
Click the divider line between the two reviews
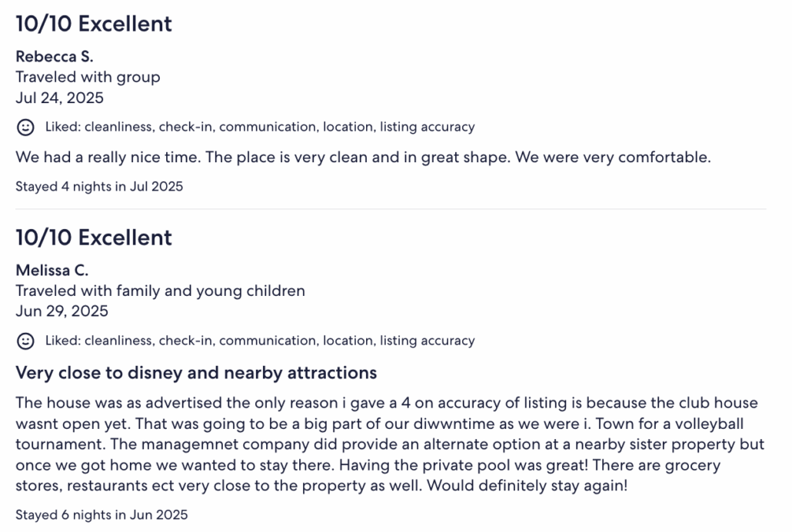tap(391, 208)
